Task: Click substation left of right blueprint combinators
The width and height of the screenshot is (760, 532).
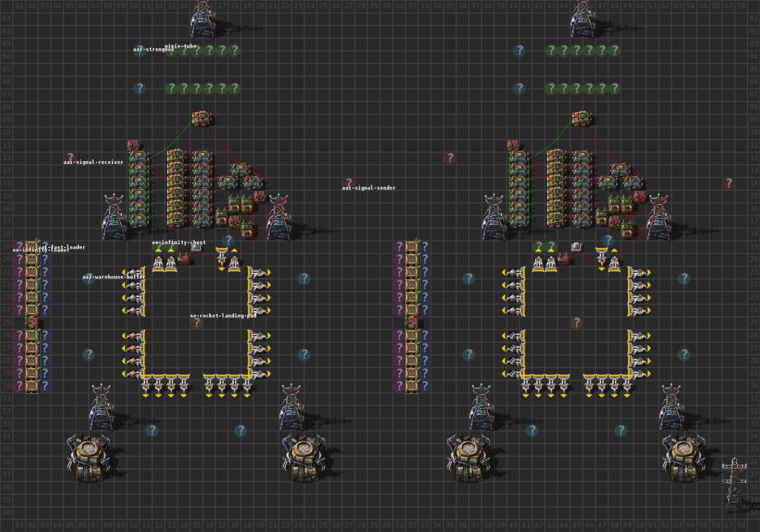Action: [494, 217]
